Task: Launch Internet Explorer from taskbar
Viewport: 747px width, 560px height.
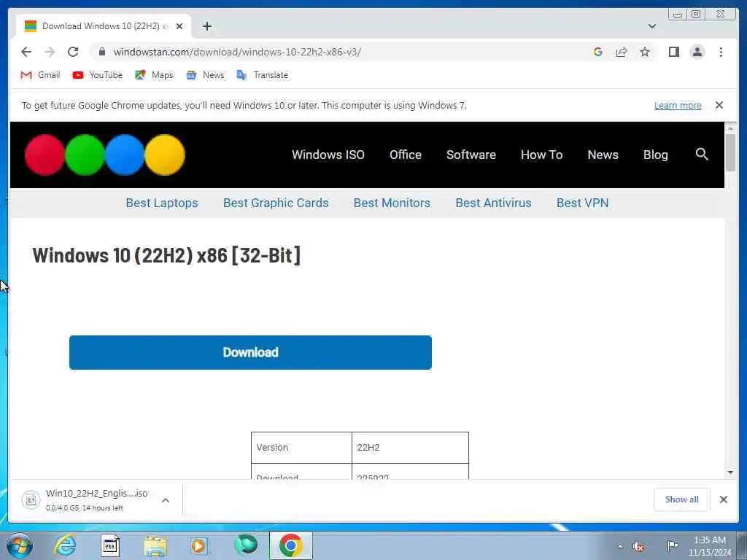Action: click(65, 545)
